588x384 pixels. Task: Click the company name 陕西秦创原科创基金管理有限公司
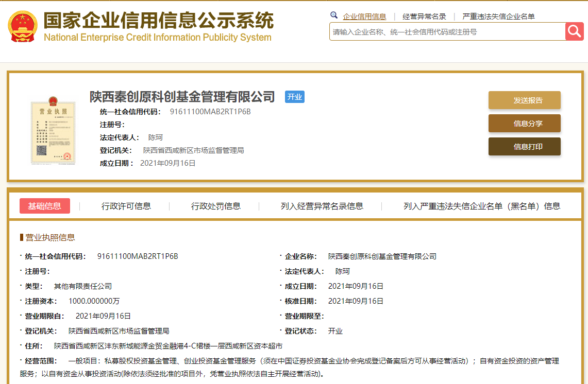point(181,97)
